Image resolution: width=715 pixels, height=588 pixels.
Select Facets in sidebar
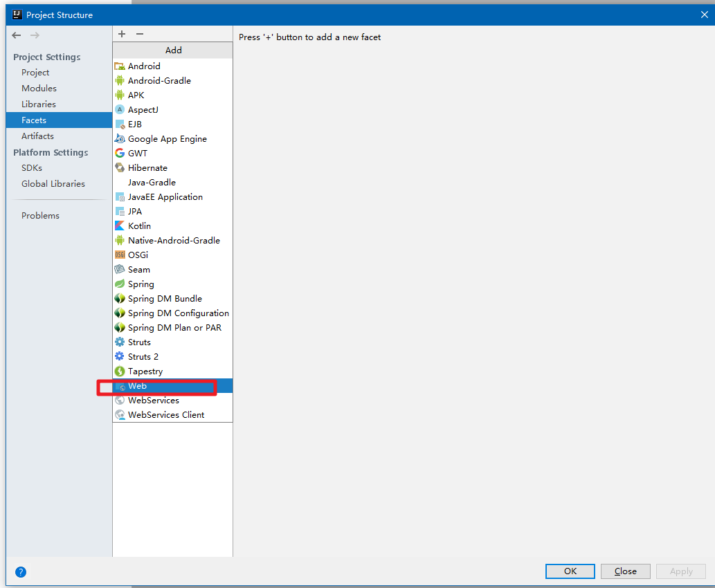click(60, 120)
